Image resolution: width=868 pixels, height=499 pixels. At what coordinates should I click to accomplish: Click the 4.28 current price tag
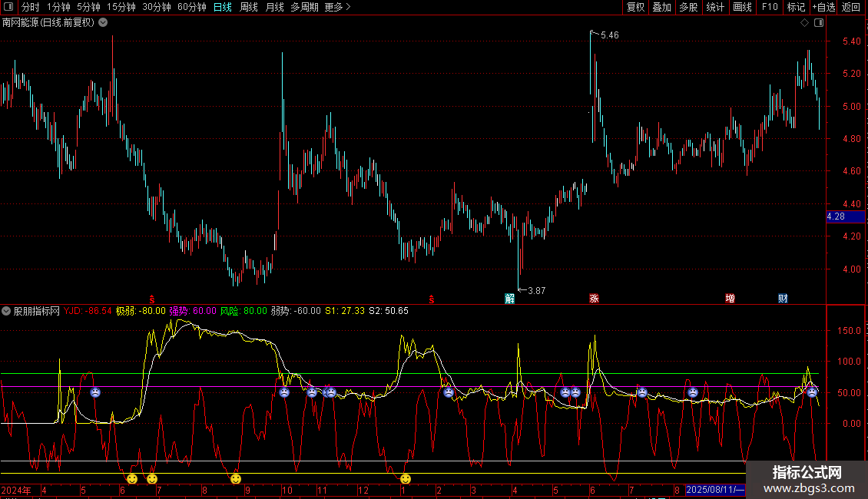click(845, 216)
